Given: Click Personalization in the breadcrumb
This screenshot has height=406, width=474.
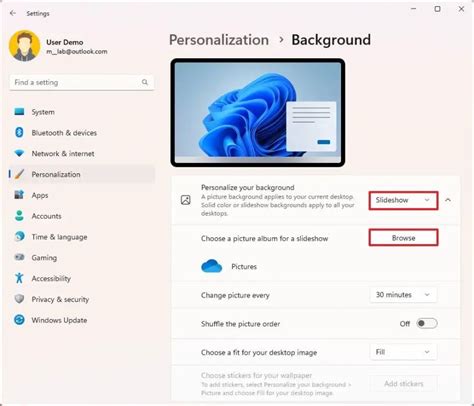Looking at the screenshot, I should coord(219,40).
